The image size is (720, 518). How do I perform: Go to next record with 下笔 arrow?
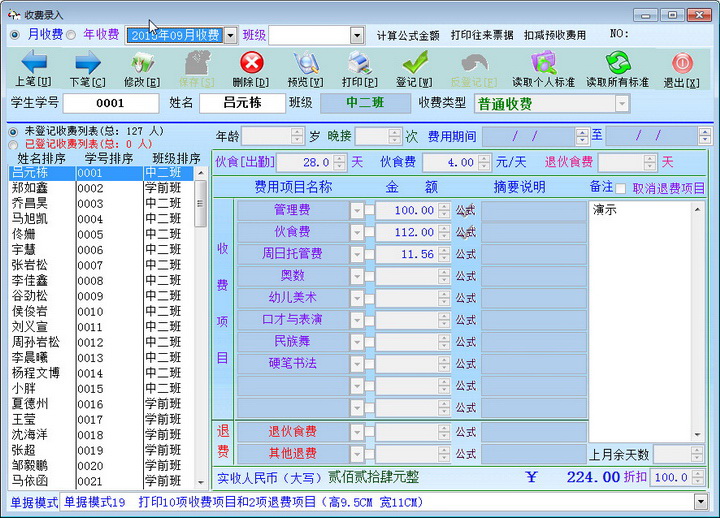(x=88, y=62)
